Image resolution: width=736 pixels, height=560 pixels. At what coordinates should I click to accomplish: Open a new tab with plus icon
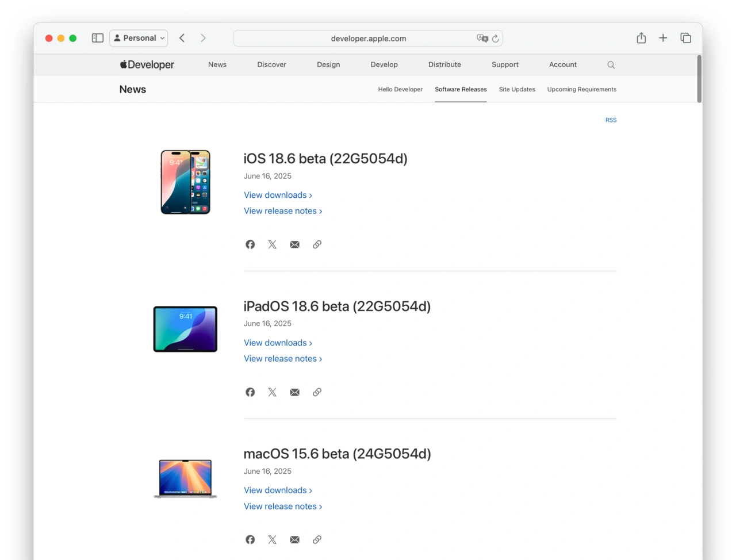[663, 38]
